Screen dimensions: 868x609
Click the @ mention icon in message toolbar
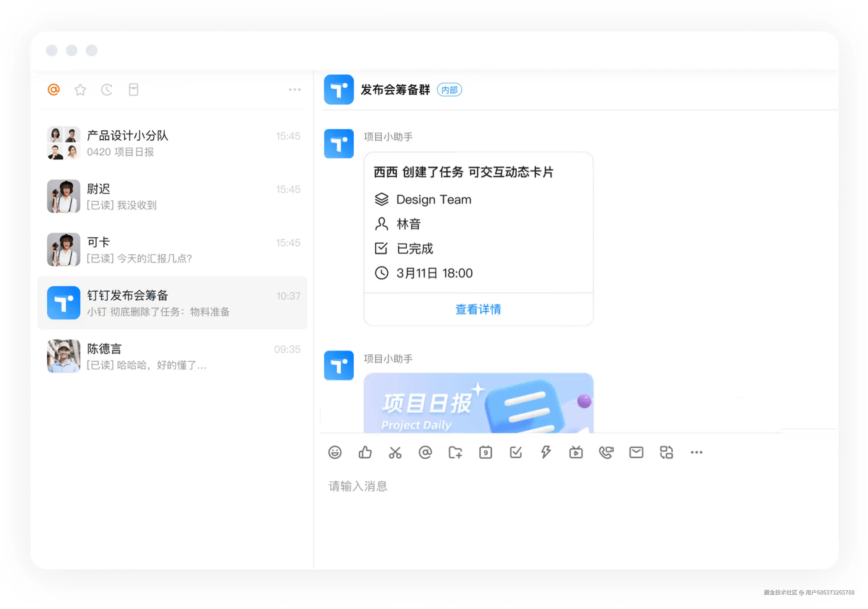tap(425, 452)
